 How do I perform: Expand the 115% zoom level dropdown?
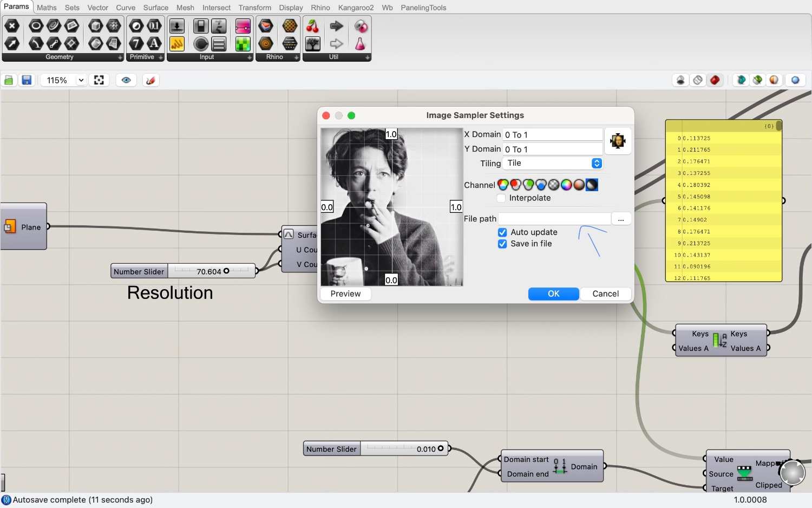pos(81,80)
